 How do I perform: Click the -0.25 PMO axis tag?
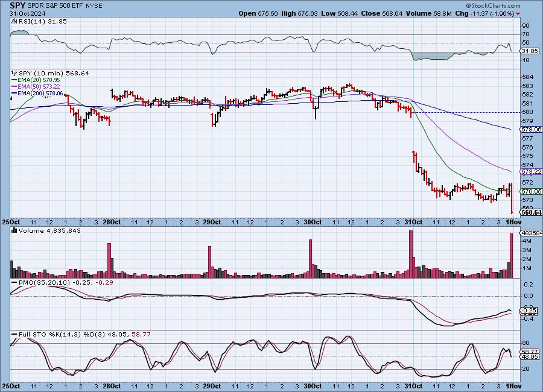(530, 311)
